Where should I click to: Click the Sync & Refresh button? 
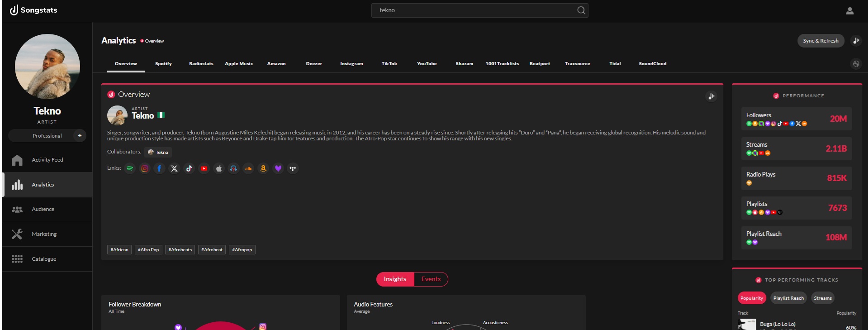click(821, 41)
